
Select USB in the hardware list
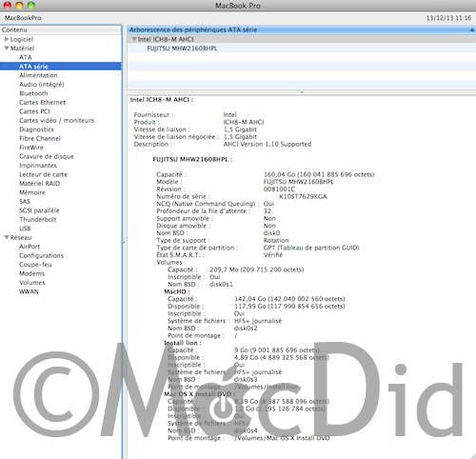(x=25, y=229)
